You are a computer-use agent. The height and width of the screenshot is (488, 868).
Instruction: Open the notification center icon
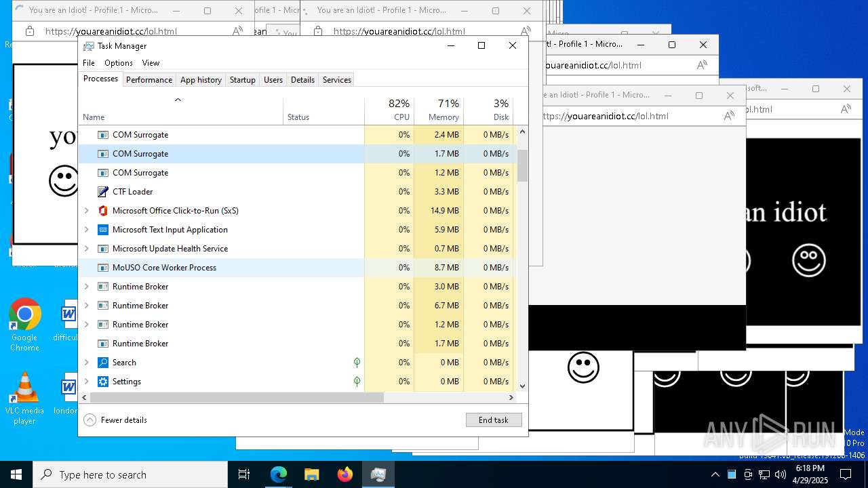845,474
